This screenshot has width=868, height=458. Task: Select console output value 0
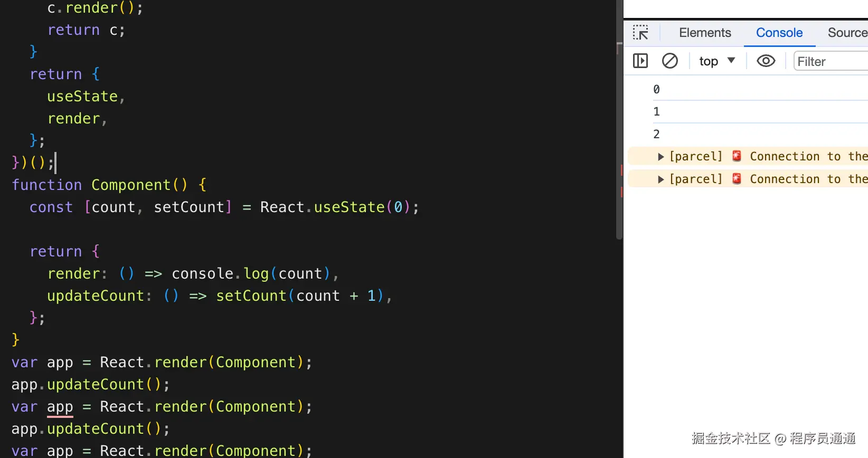tap(656, 89)
